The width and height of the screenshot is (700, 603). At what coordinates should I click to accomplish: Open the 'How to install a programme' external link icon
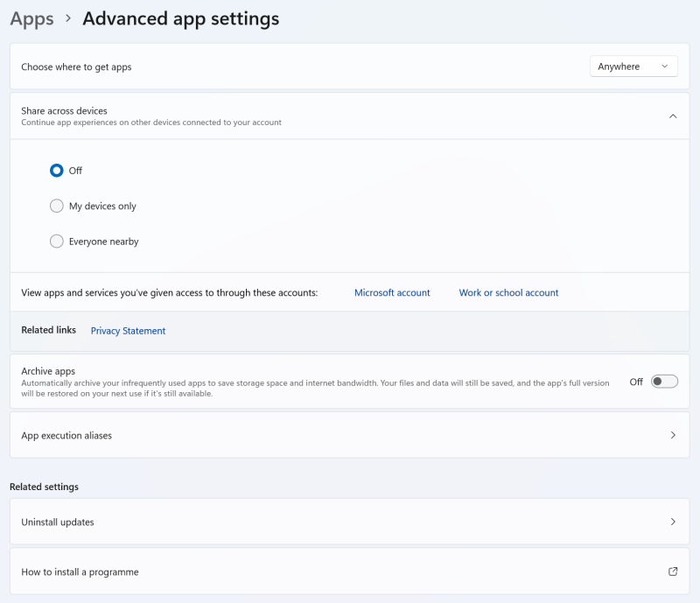pyautogui.click(x=673, y=571)
